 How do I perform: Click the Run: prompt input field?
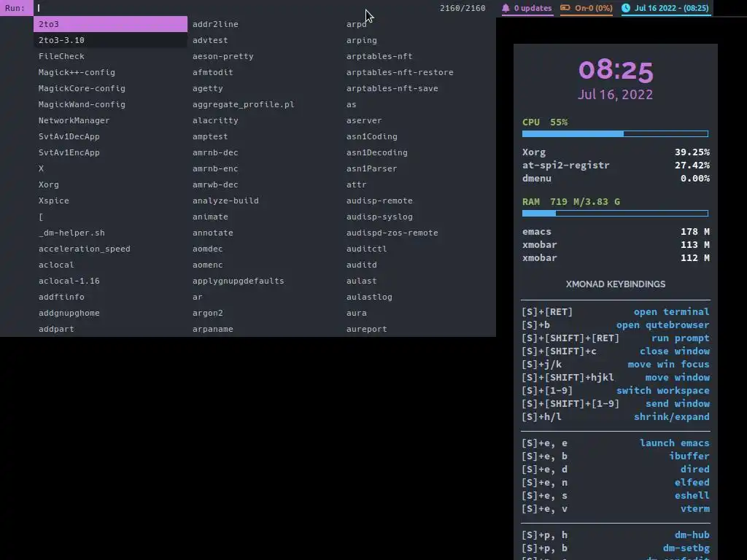click(x=236, y=8)
